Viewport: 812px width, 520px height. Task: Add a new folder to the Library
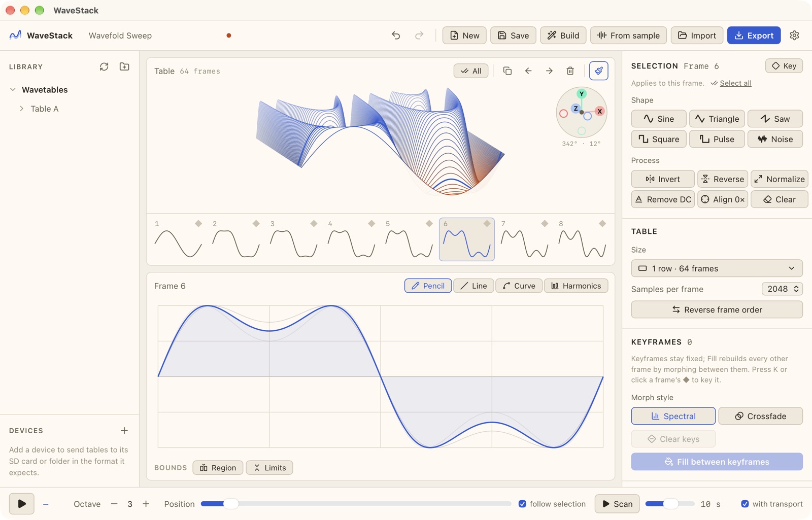click(x=124, y=66)
